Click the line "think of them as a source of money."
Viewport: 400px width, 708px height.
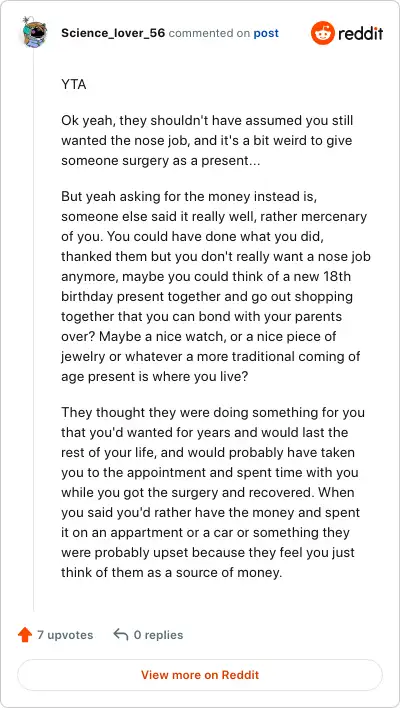tap(172, 573)
